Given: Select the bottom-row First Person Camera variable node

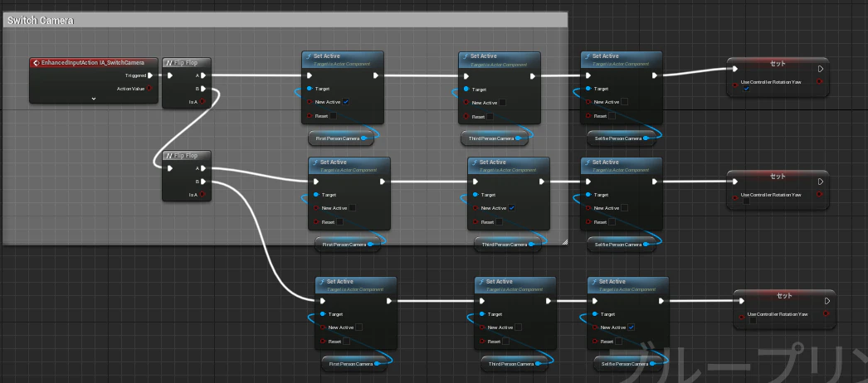Looking at the screenshot, I should [354, 364].
